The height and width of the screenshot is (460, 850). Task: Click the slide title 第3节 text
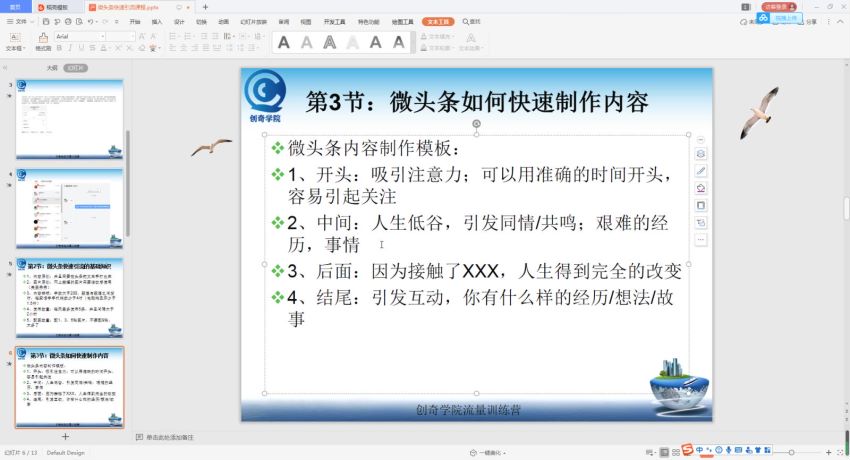tap(477, 102)
